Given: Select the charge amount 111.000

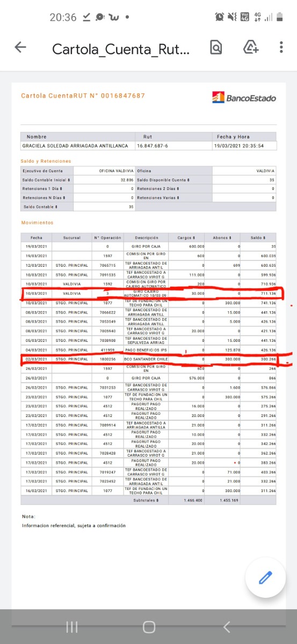Looking at the screenshot, I should (197, 275).
